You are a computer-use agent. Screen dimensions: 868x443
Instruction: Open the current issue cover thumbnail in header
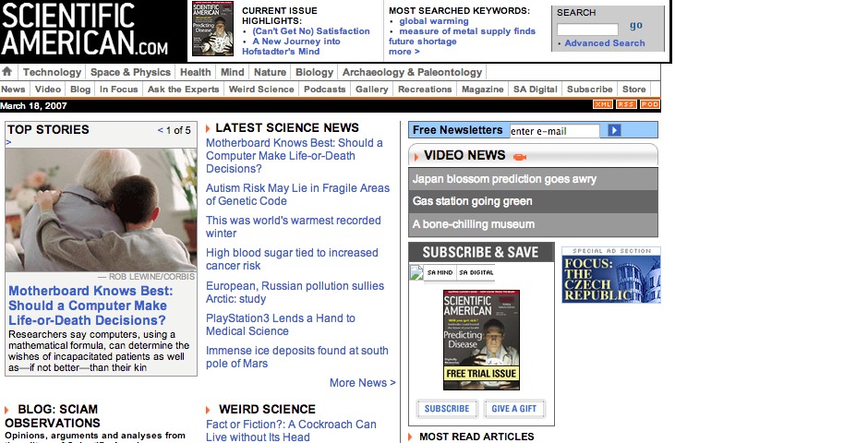pyautogui.click(x=212, y=29)
